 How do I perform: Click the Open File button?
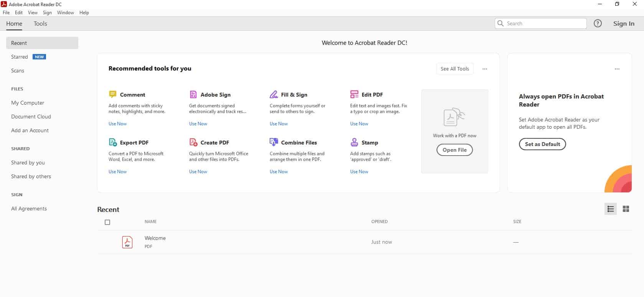click(x=455, y=150)
